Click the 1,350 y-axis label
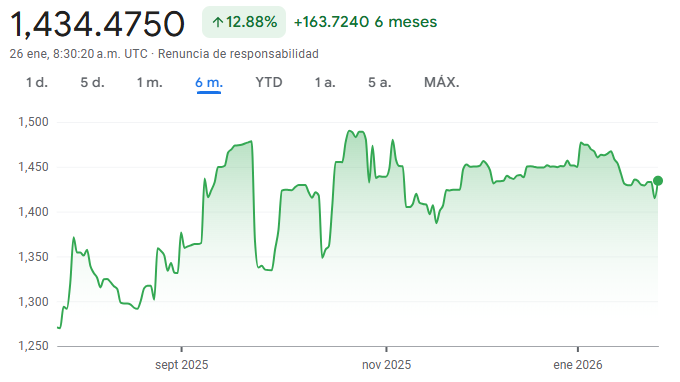The width and height of the screenshot is (680, 382). point(33,257)
